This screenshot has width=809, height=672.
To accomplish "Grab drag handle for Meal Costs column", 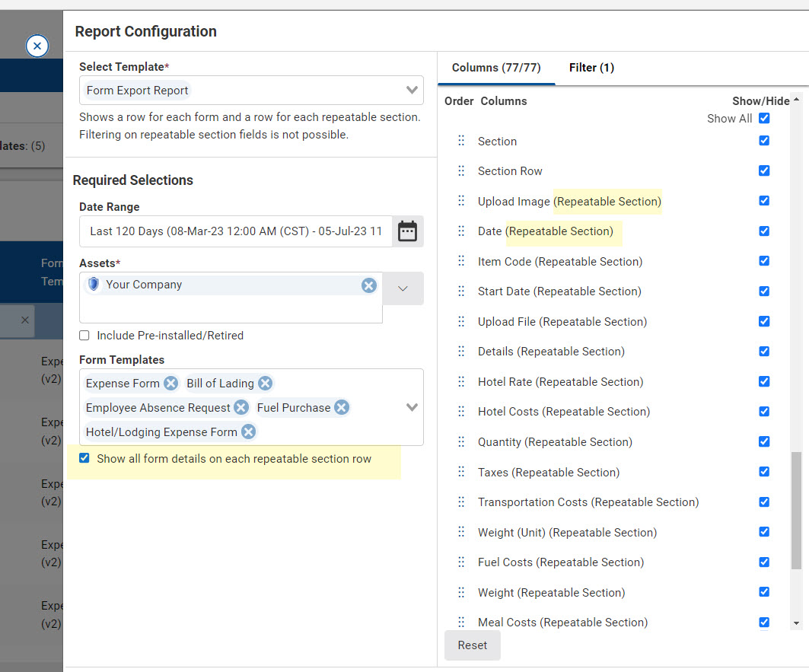I will [461, 622].
